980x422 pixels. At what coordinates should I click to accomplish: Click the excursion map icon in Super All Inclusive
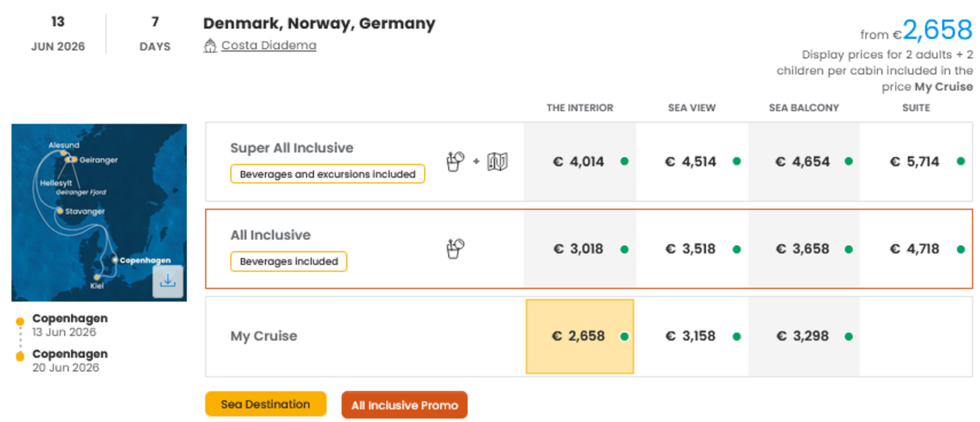click(x=497, y=161)
